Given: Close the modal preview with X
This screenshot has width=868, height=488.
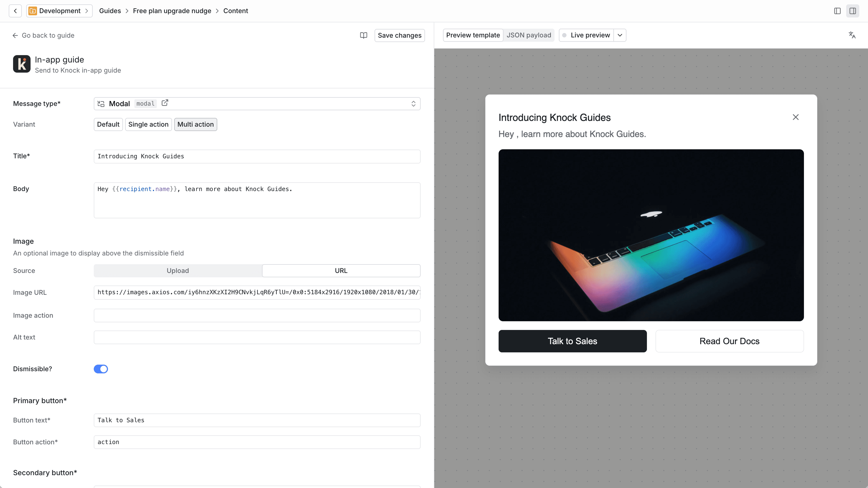Looking at the screenshot, I should pos(795,117).
